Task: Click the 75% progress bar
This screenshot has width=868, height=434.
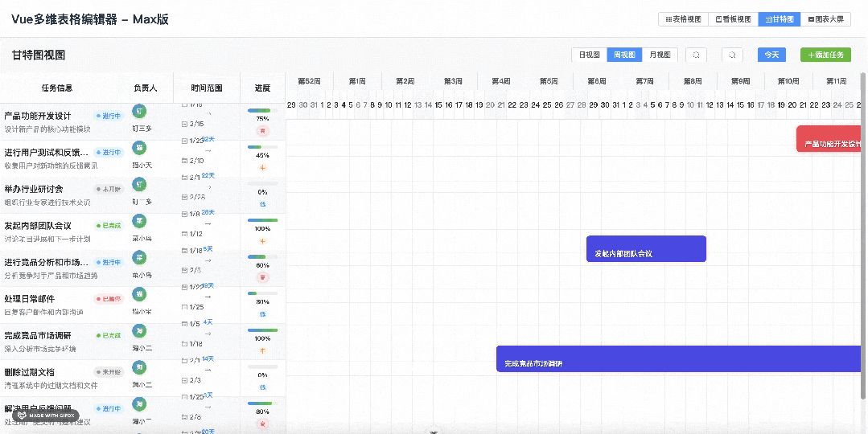Action: (262, 111)
